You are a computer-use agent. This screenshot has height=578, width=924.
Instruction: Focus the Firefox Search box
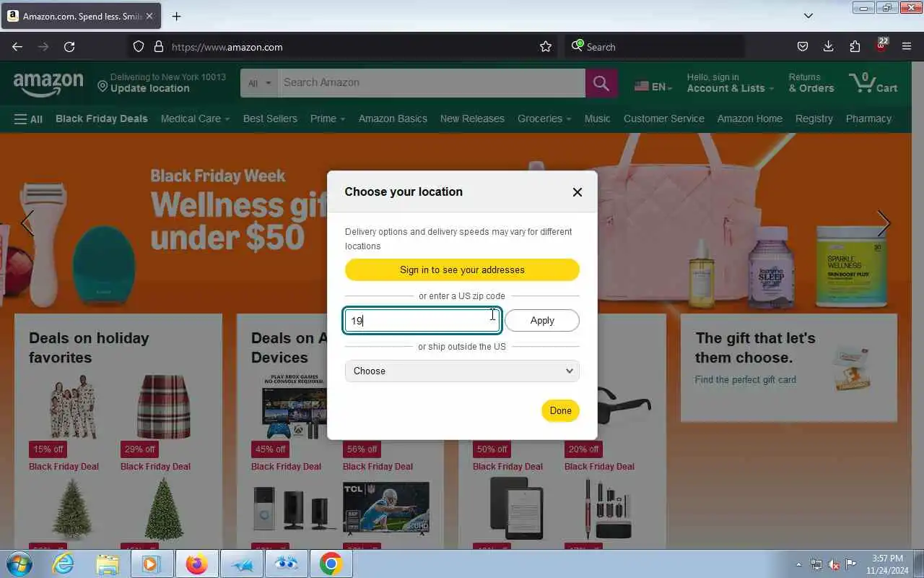pos(653,47)
